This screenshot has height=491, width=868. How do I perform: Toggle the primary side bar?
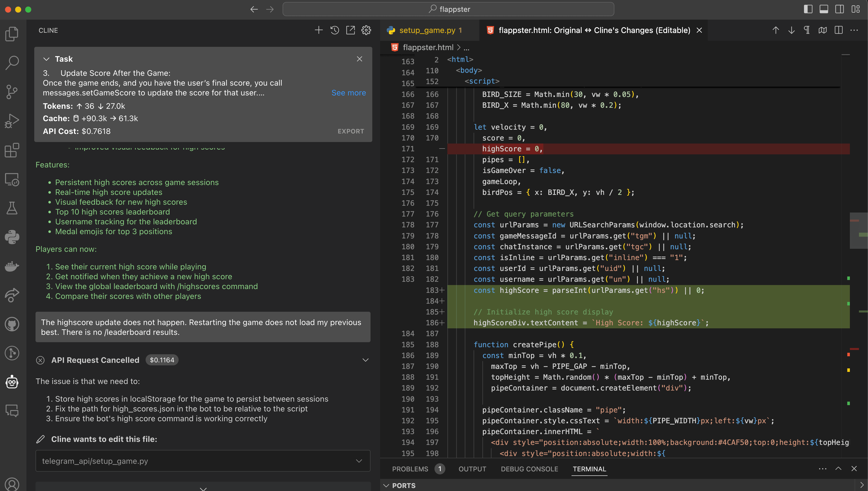808,10
